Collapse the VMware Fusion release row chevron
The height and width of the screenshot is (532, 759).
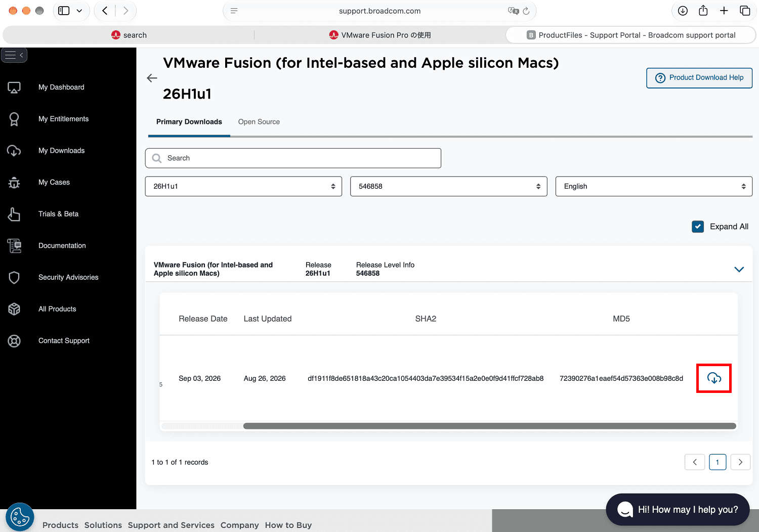(739, 269)
